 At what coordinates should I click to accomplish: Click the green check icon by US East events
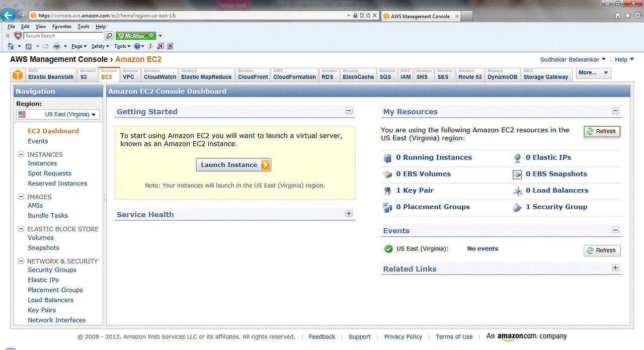[388, 248]
